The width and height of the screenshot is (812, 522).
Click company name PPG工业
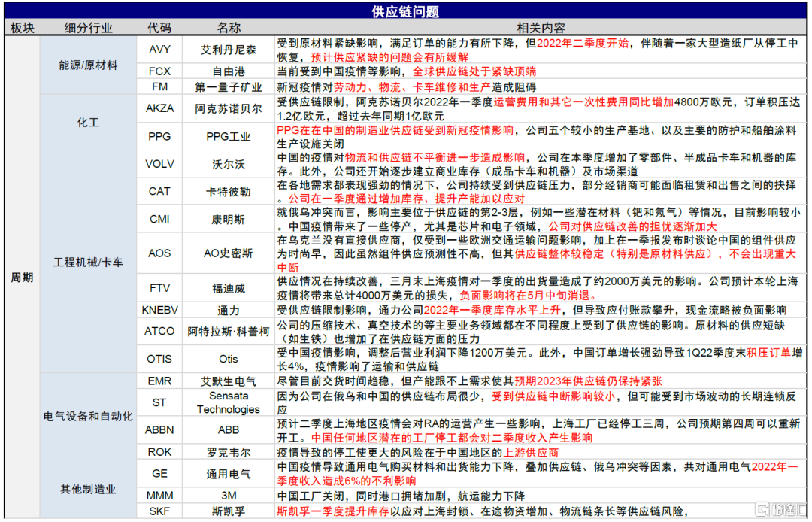coord(229,137)
